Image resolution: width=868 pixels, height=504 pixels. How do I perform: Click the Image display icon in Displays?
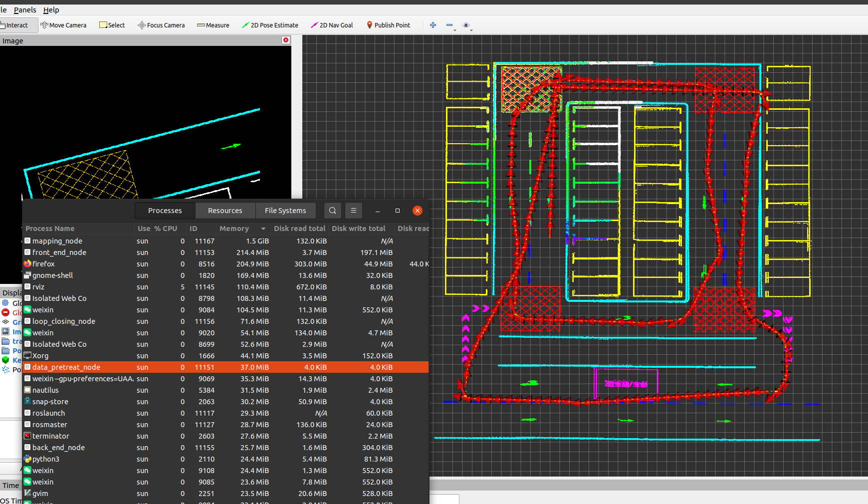(5, 331)
